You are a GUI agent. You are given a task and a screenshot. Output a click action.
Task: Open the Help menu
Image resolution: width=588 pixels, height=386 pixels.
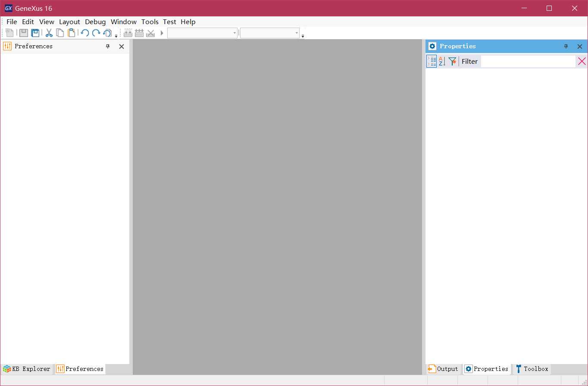pyautogui.click(x=188, y=22)
